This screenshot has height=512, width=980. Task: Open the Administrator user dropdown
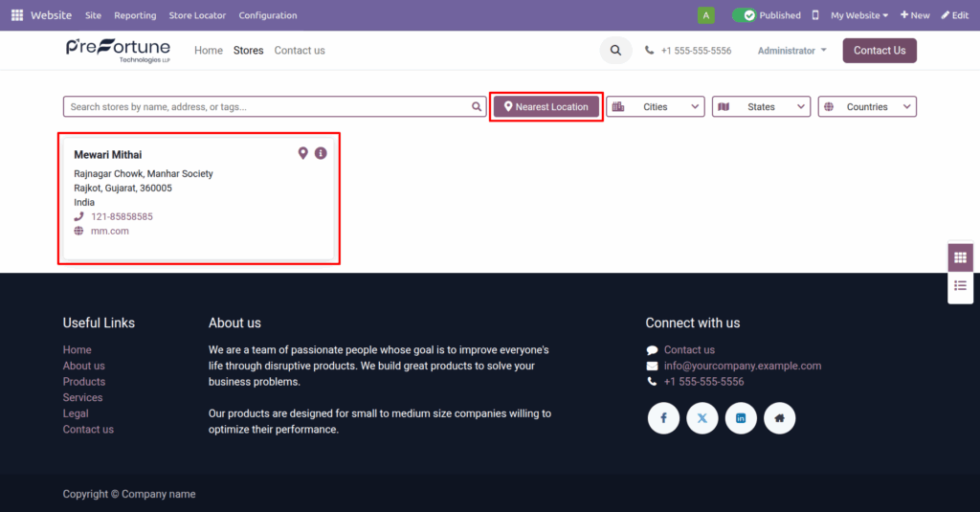(791, 51)
